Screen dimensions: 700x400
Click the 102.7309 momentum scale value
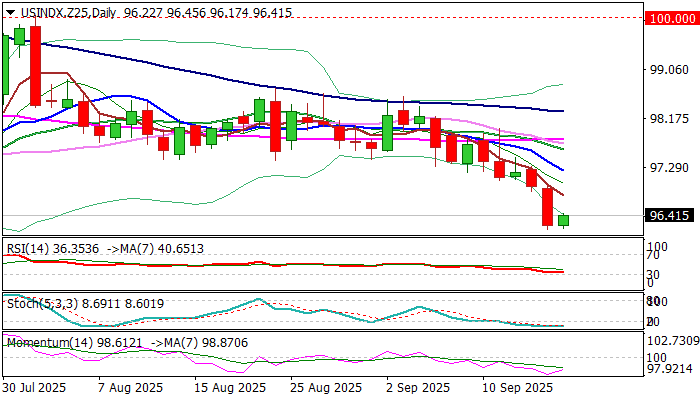(673, 341)
